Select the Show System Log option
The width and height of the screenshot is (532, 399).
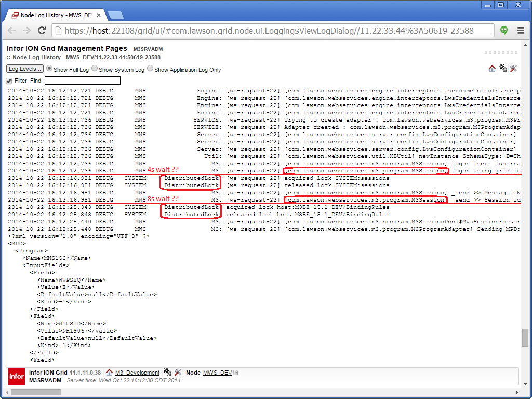click(x=95, y=69)
